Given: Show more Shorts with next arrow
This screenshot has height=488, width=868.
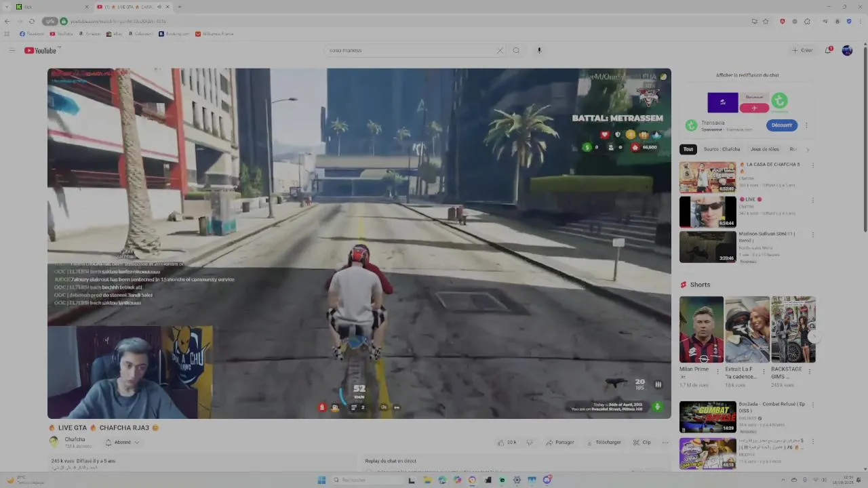Looking at the screenshot, I should click(x=814, y=336).
